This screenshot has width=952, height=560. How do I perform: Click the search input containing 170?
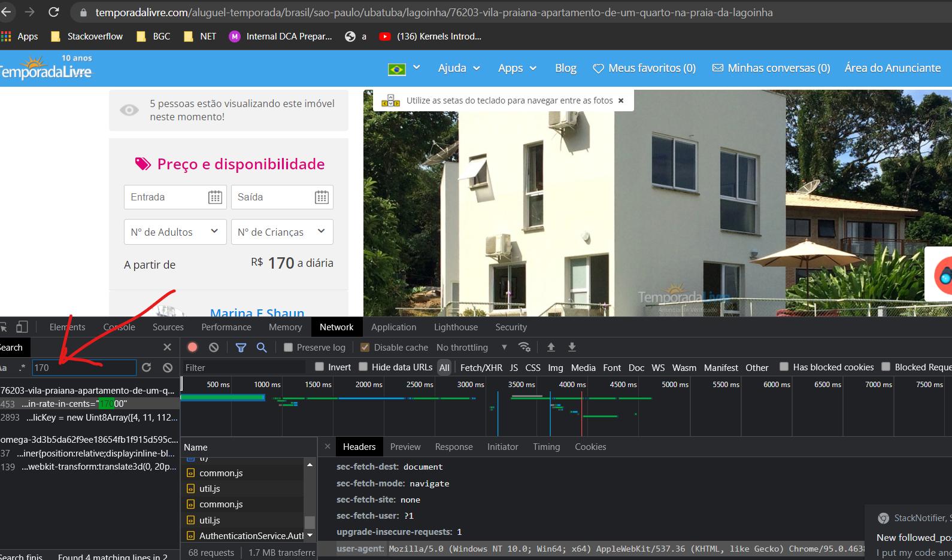pyautogui.click(x=84, y=367)
